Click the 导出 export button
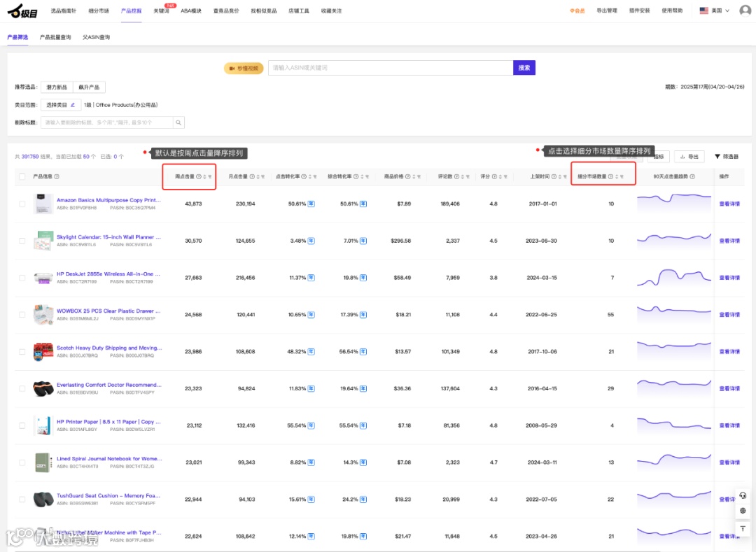Viewport: 756px width, 552px height. click(x=689, y=157)
